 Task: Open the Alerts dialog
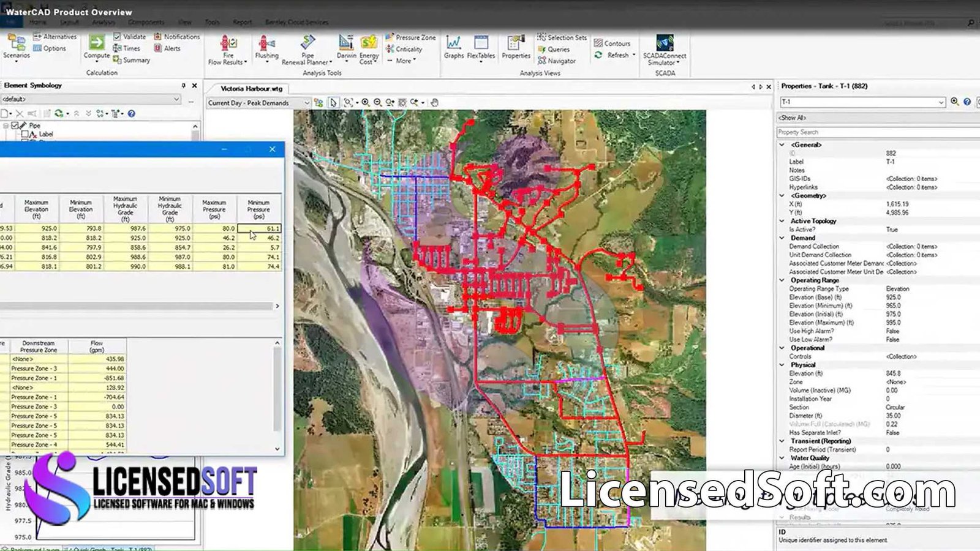point(167,48)
